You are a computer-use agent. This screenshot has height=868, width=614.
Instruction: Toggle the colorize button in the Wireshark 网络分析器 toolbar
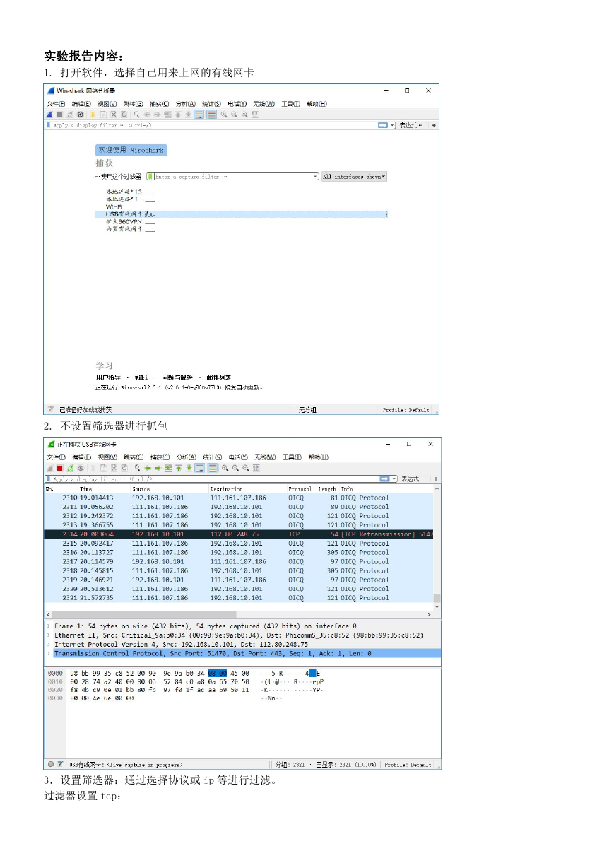pyautogui.click(x=212, y=115)
